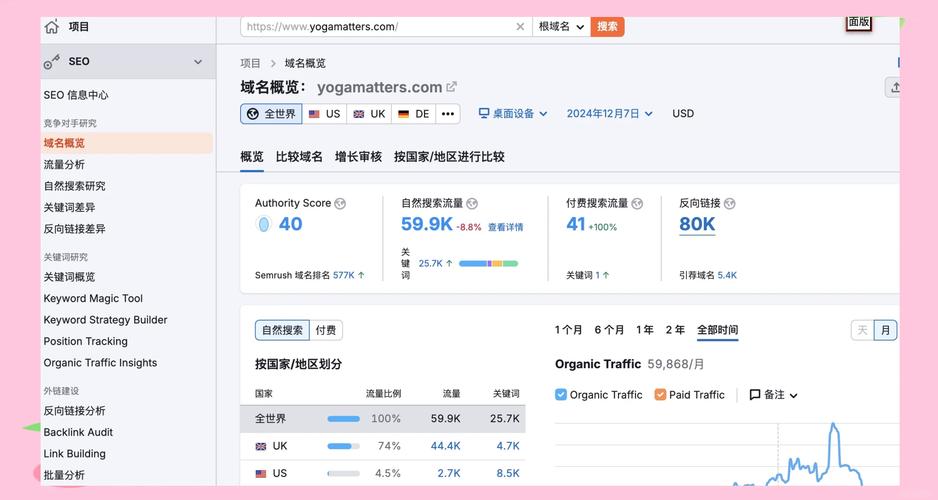
Task: Select the 自然搜索 toggle button
Action: [282, 330]
